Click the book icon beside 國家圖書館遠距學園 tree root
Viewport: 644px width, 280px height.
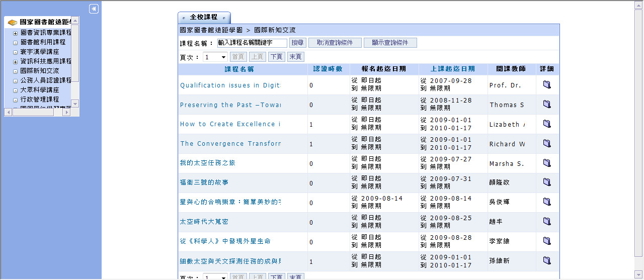pos(13,23)
